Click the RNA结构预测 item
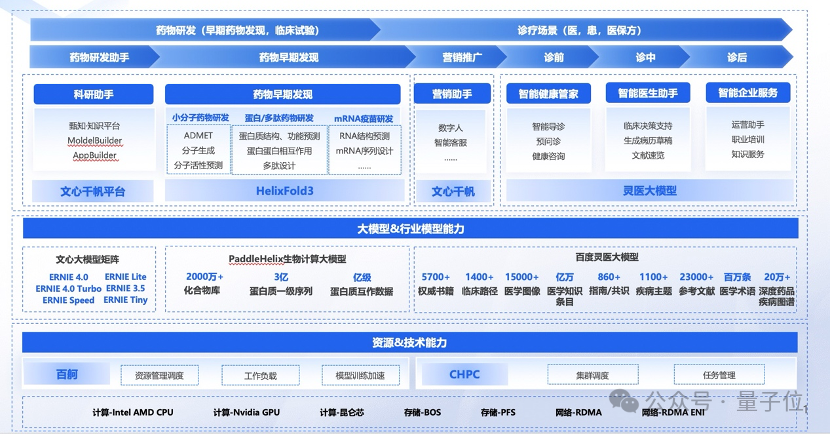 [364, 136]
